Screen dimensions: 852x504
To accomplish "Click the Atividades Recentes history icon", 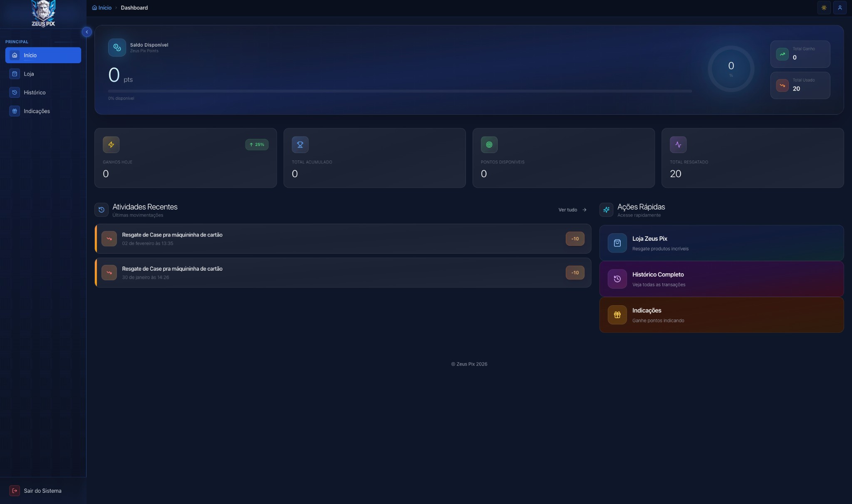I will click(101, 210).
